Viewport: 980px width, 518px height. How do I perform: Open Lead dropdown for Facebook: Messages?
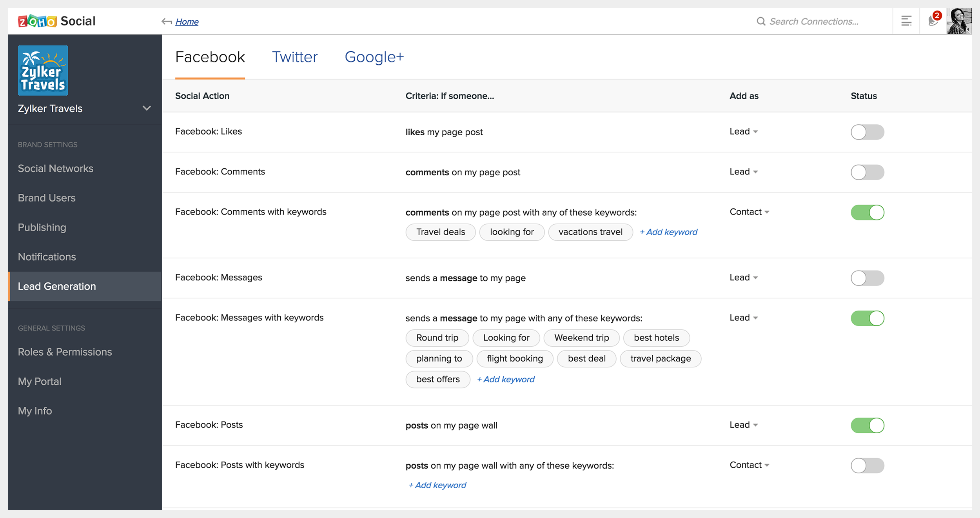[743, 278]
